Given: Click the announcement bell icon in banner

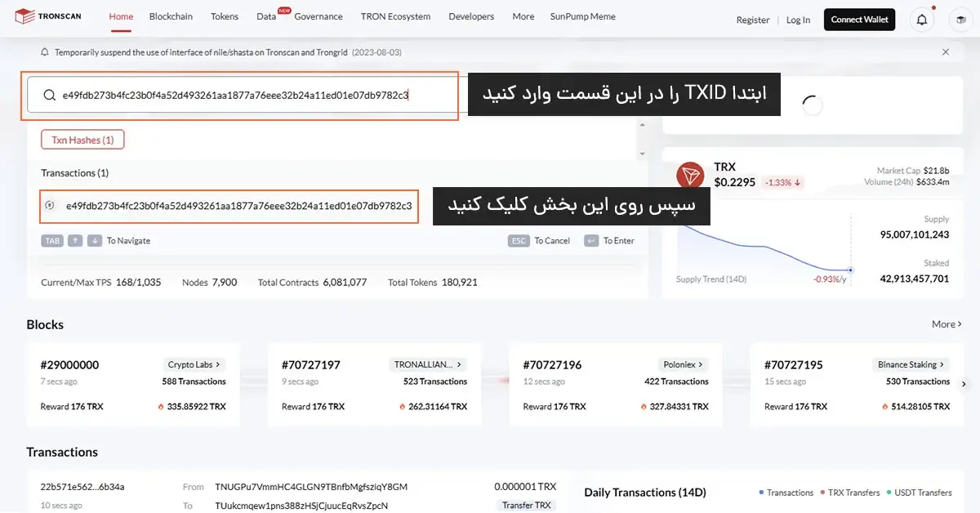Looking at the screenshot, I should pos(45,52).
